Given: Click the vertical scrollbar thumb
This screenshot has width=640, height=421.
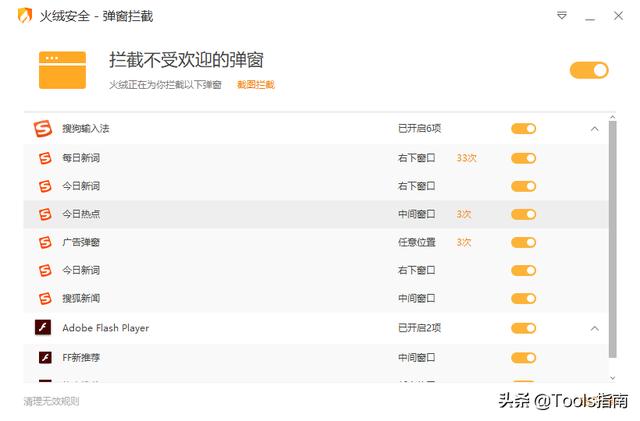Looking at the screenshot, I should coord(612,239).
